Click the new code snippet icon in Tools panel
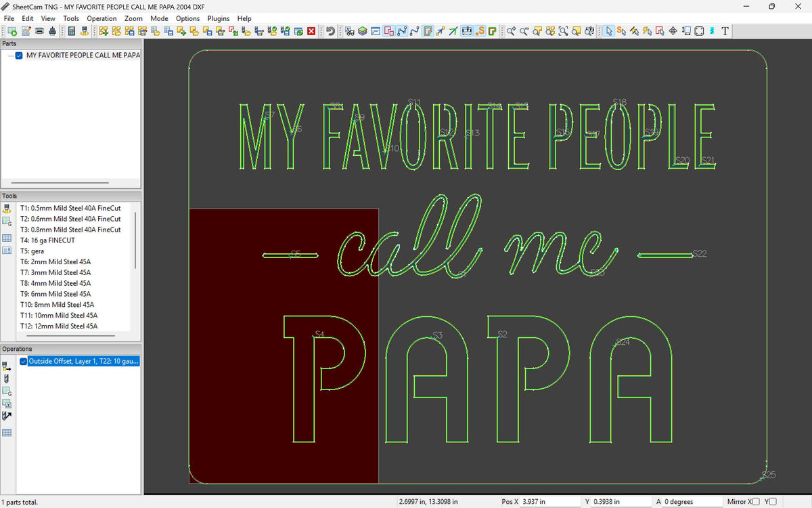Screen dimensions: 812x508 (7, 221)
